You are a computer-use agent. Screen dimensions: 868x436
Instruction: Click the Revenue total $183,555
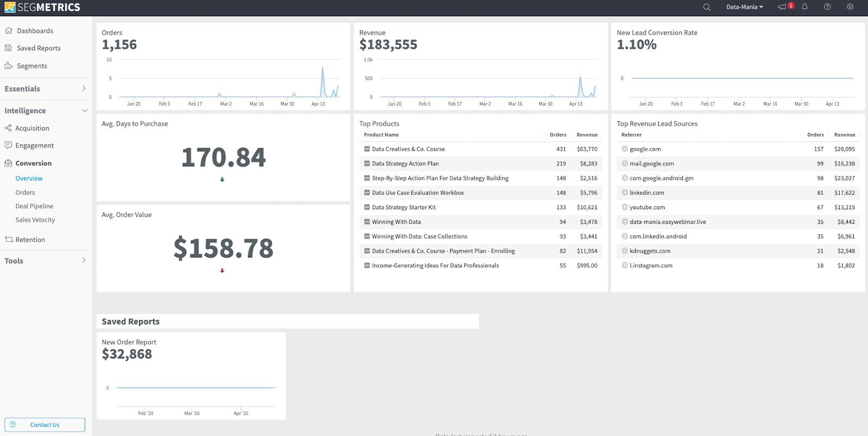tap(388, 44)
